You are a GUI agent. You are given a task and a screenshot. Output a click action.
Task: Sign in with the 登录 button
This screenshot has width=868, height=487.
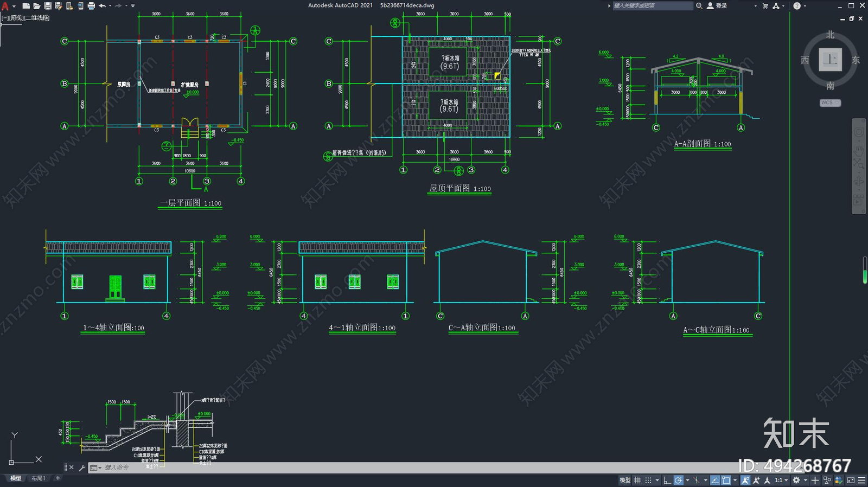pos(717,5)
